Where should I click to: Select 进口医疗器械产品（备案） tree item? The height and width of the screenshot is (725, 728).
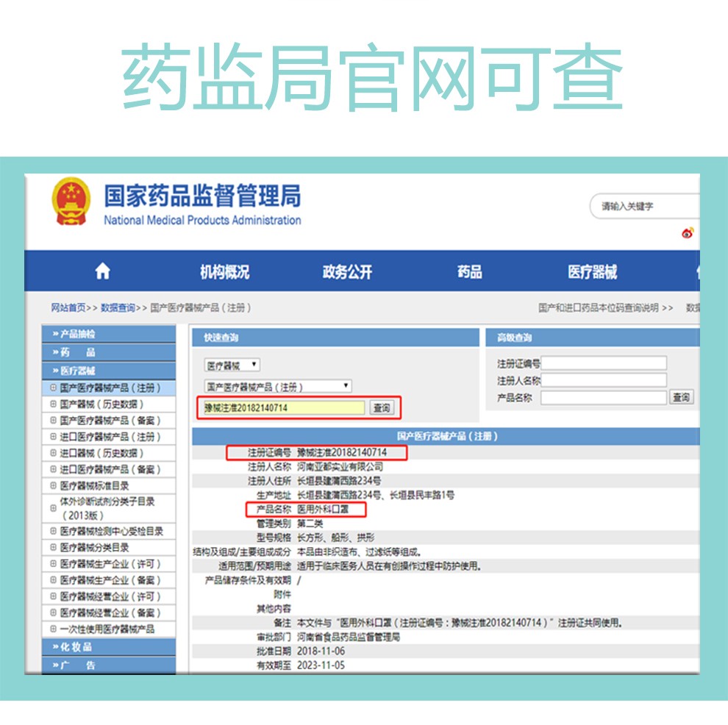pyautogui.click(x=110, y=469)
